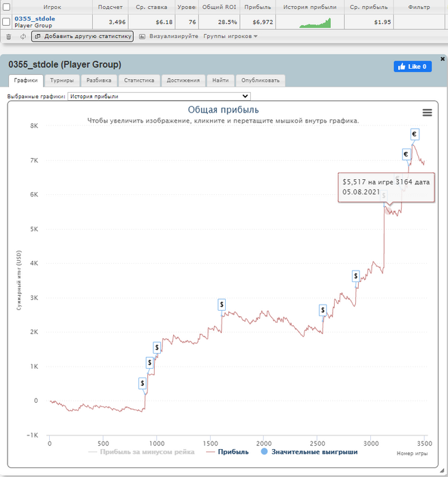Open the Выбранные графики dropdown
The height and width of the screenshot is (477, 448).
tap(159, 97)
